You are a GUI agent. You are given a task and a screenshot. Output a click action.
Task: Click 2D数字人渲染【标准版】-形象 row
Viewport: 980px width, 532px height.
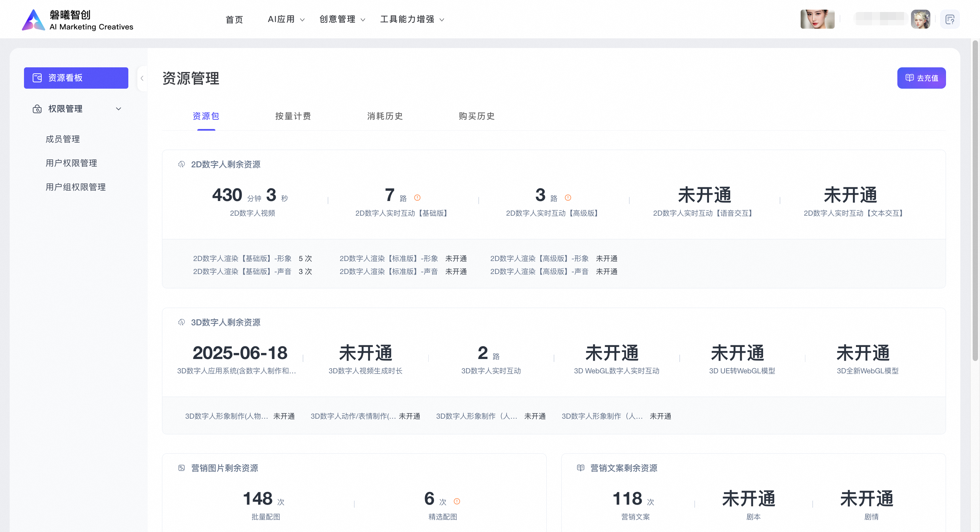coord(403,258)
